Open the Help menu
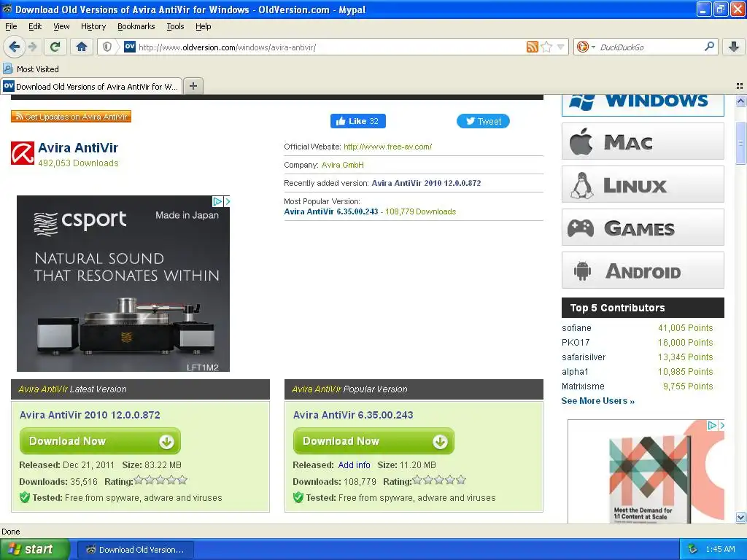Viewport: 747px width, 560px height. click(203, 26)
